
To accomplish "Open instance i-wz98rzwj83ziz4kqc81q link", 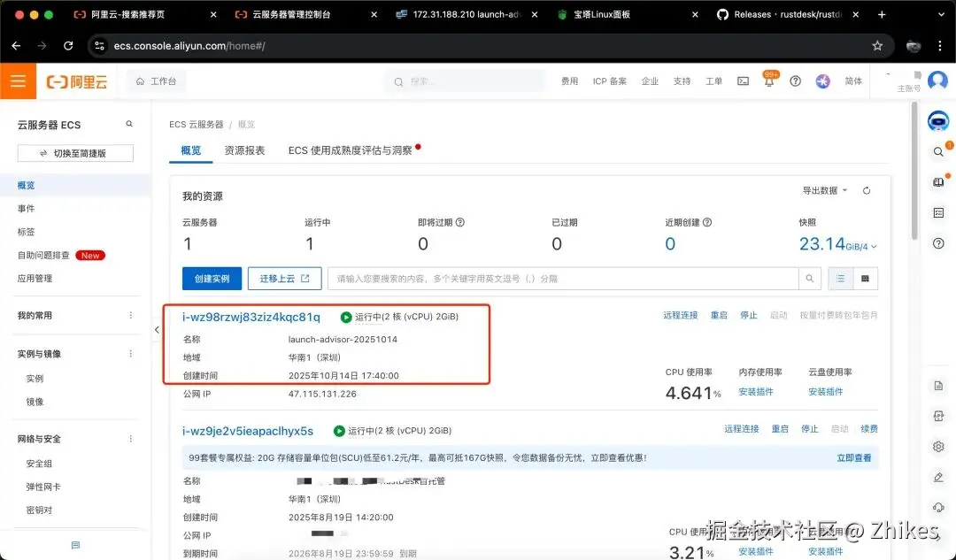I will tap(251, 317).
